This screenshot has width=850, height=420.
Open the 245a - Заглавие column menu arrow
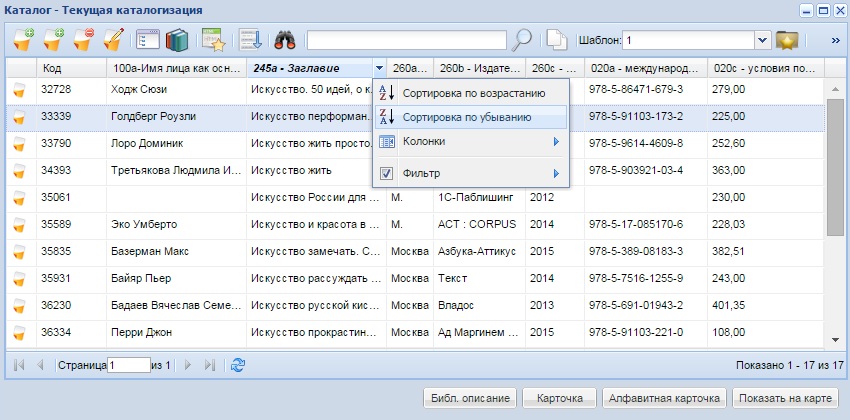[x=380, y=68]
